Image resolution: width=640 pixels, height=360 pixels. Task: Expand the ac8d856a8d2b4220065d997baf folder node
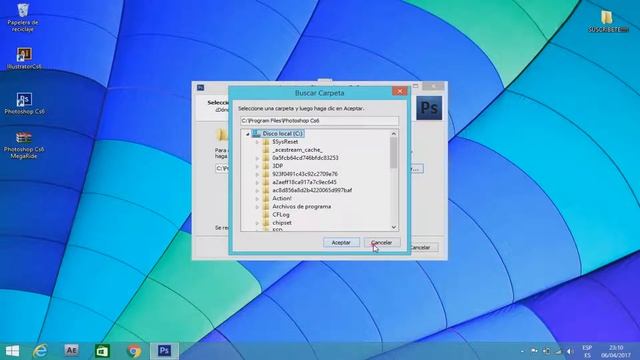coord(257,191)
